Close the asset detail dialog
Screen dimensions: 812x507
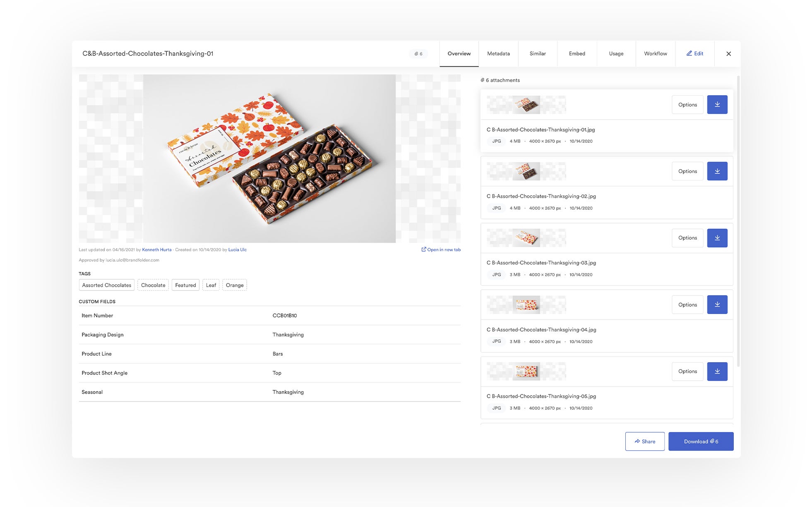click(728, 54)
